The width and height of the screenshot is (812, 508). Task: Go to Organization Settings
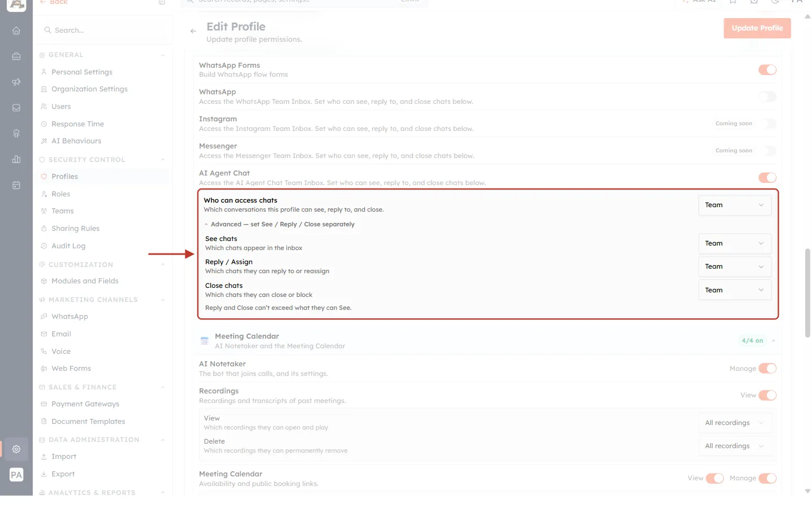point(89,89)
